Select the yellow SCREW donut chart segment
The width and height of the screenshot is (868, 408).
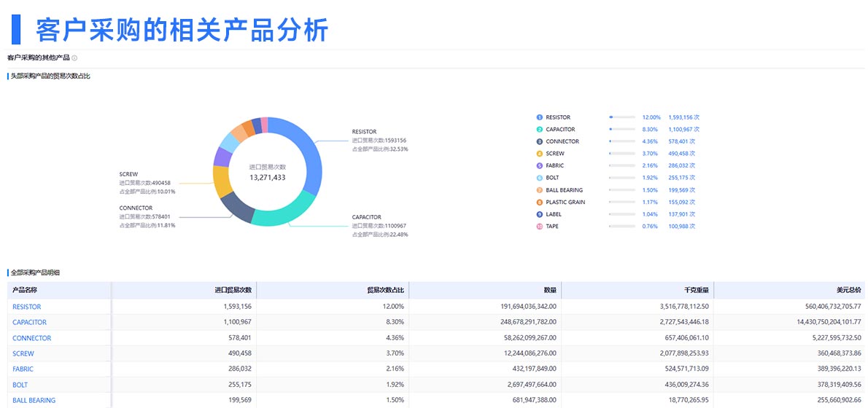click(x=222, y=181)
